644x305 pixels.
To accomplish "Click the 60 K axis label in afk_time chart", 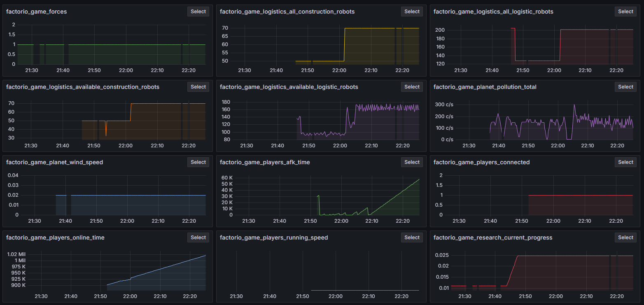I will click(x=227, y=178).
